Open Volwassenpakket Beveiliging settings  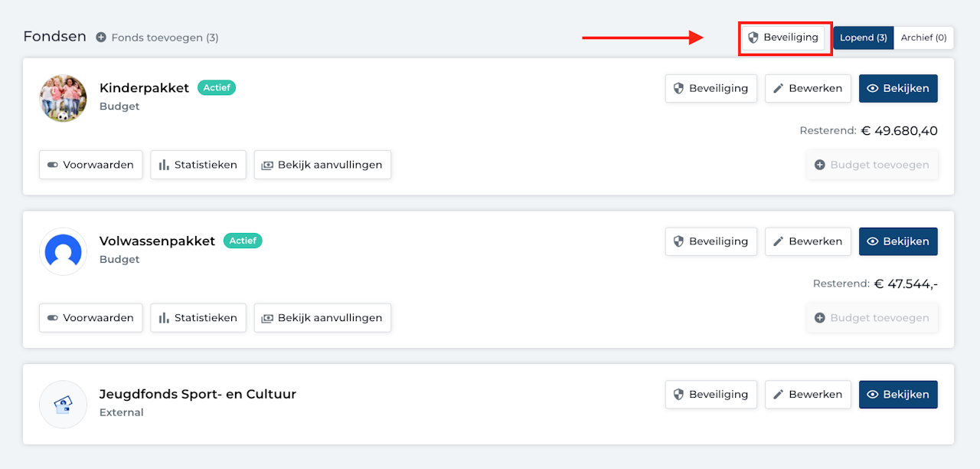[711, 241]
